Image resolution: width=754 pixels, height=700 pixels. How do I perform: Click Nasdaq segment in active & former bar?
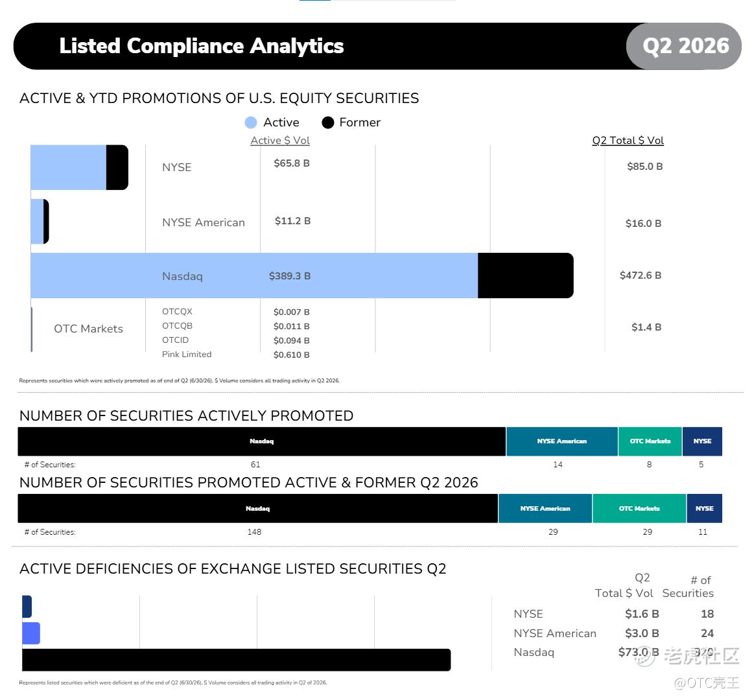pos(258,508)
